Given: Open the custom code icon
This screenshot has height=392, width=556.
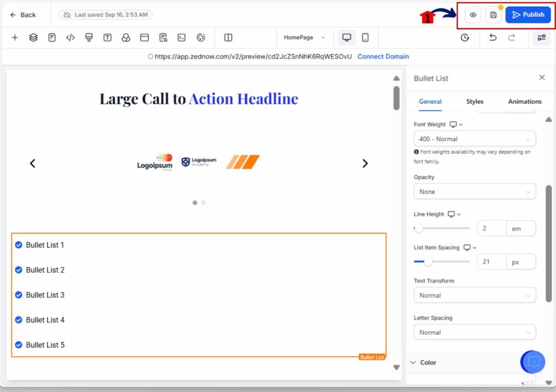Looking at the screenshot, I should pyautogui.click(x=70, y=37).
